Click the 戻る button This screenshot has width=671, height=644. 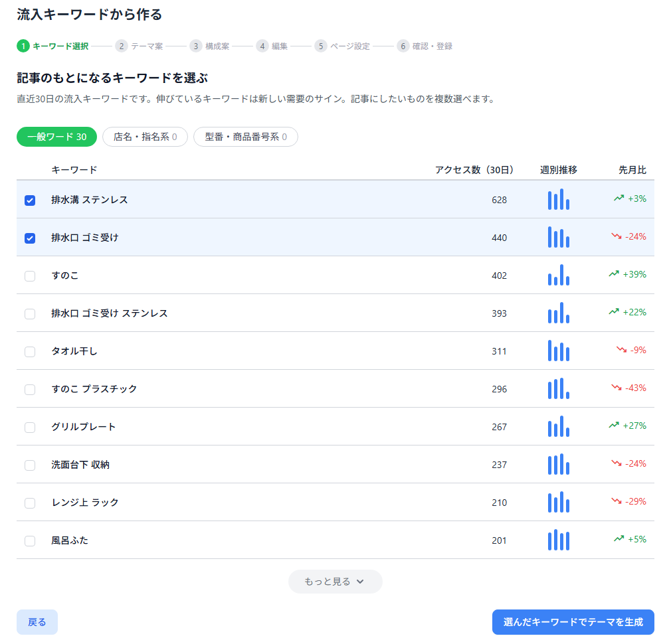tap(37, 622)
